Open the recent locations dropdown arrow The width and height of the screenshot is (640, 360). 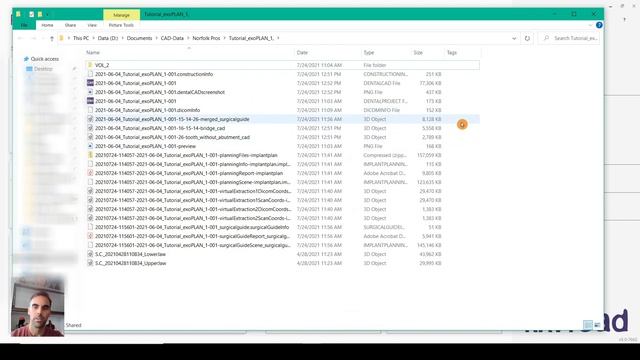pos(43,38)
